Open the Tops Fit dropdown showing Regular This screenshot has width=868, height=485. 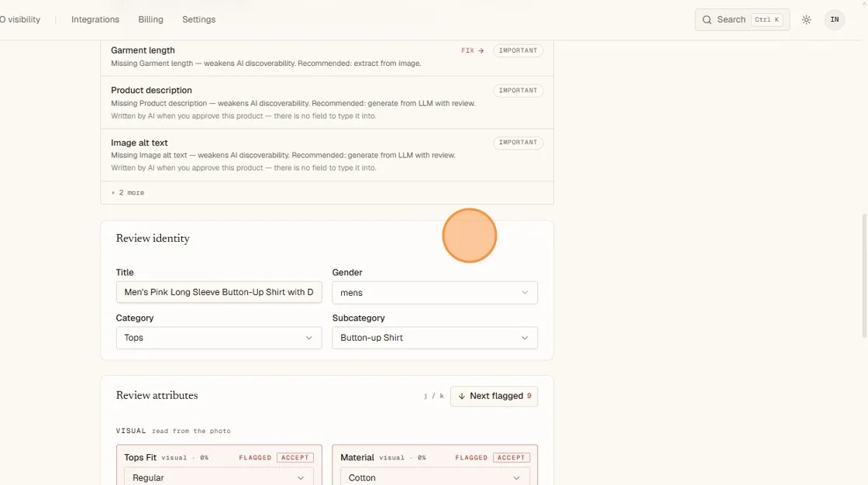click(x=219, y=477)
